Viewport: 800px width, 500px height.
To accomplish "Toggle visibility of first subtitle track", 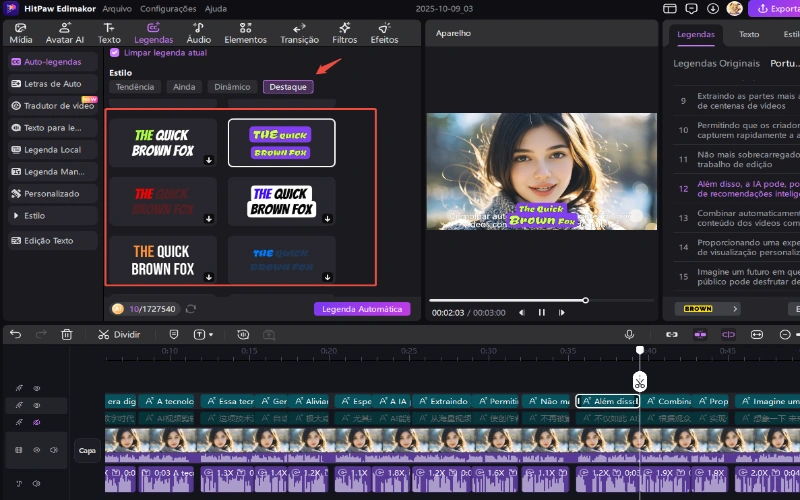I will 37,388.
